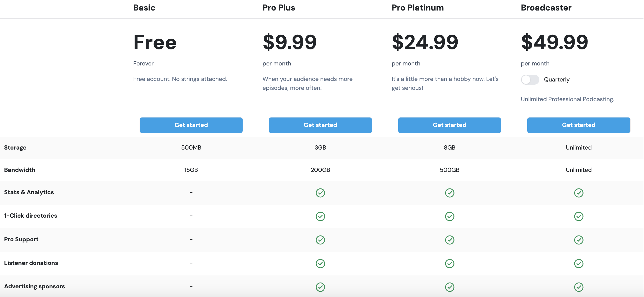This screenshot has height=297, width=644.
Task: Click Pro Plus Listener donations checkmark
Action: click(x=320, y=263)
